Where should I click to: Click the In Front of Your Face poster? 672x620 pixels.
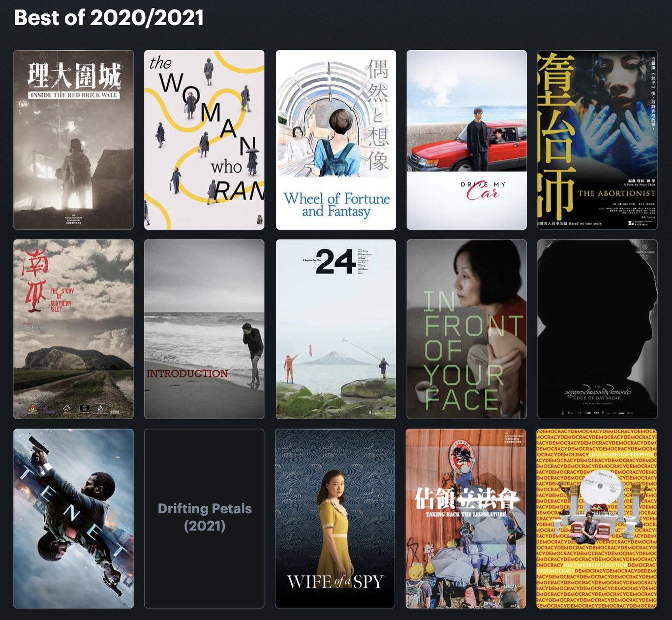(x=466, y=329)
